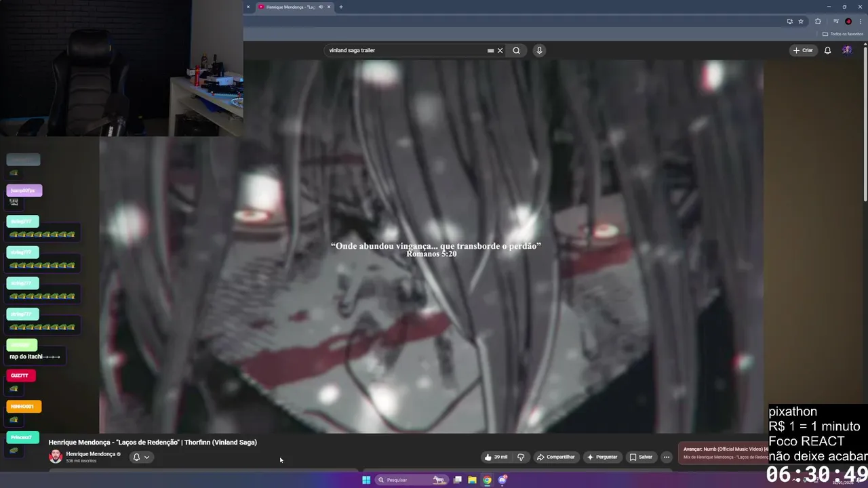
Task: Close the Henrique Mendonça browser tab
Action: tap(330, 7)
